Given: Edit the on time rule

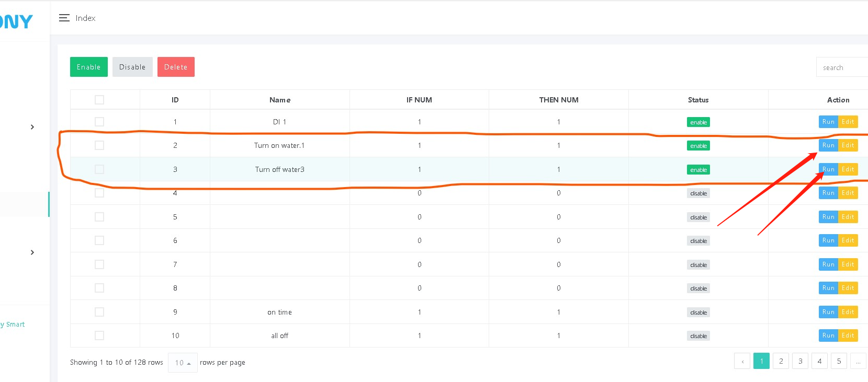Looking at the screenshot, I should tap(848, 312).
